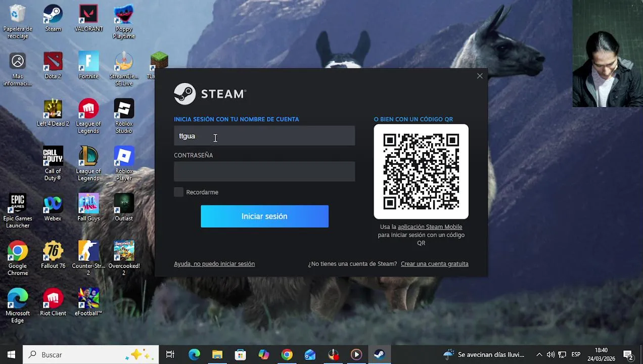Screen dimensions: 643x364
Task: Select the Fallout 76 desktop icon
Action: [53, 256]
